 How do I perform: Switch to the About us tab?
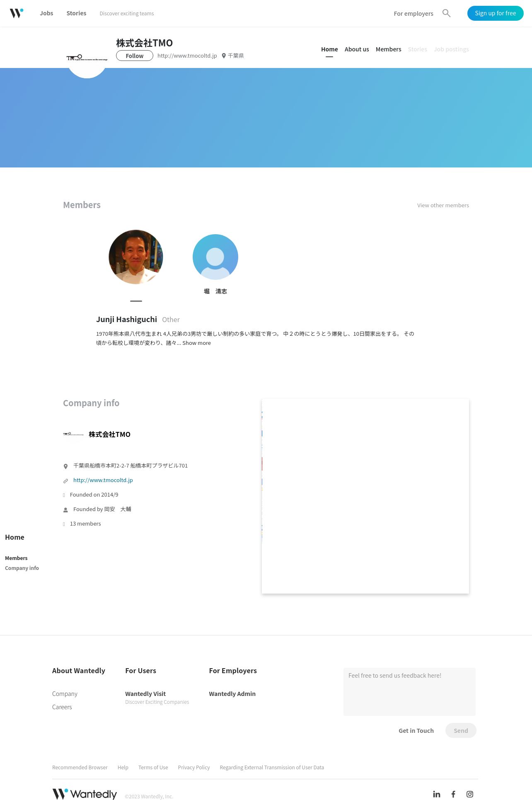coord(357,49)
